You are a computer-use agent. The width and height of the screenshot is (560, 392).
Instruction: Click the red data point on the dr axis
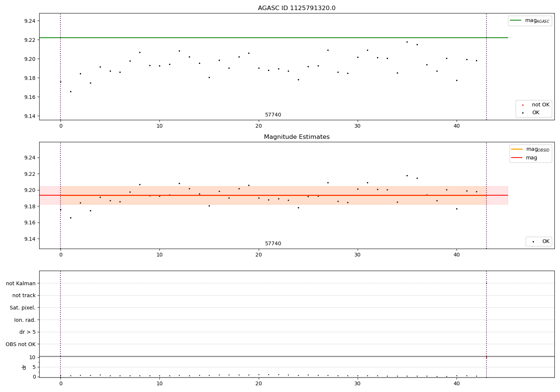(486, 358)
